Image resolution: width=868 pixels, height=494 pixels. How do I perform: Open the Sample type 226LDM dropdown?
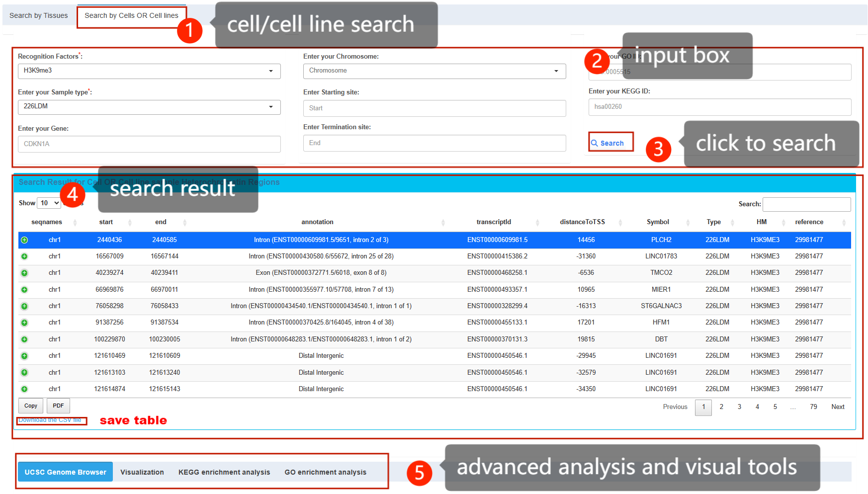[149, 107]
